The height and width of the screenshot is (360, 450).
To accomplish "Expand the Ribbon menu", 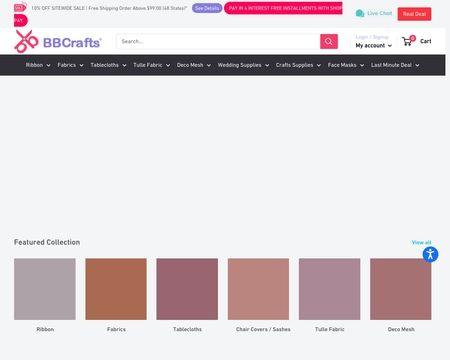I will (x=38, y=65).
